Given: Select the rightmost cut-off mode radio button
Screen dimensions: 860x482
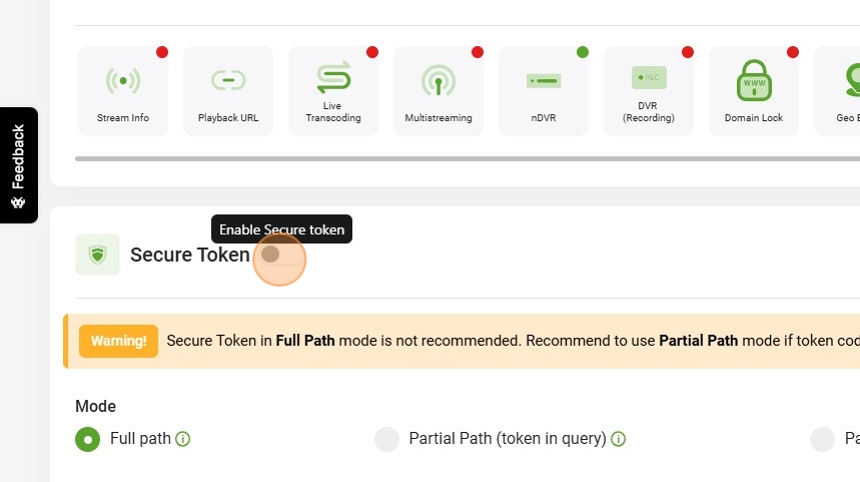Looking at the screenshot, I should [x=822, y=439].
